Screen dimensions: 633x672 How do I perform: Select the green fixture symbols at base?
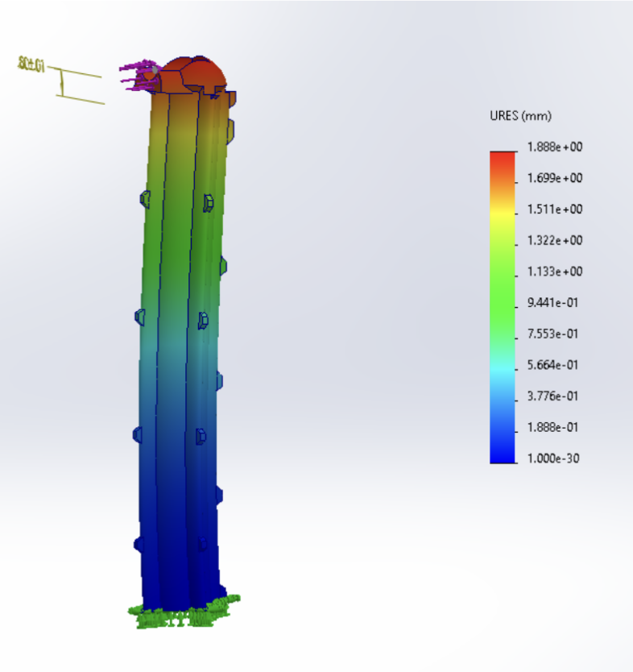(184, 614)
